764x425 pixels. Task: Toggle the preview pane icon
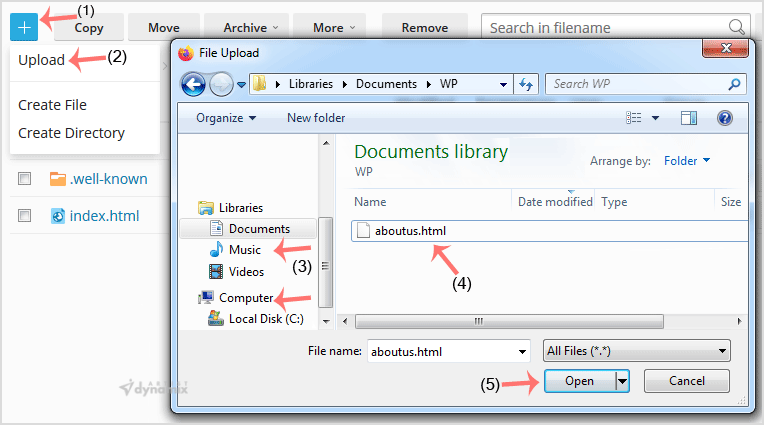click(x=689, y=118)
